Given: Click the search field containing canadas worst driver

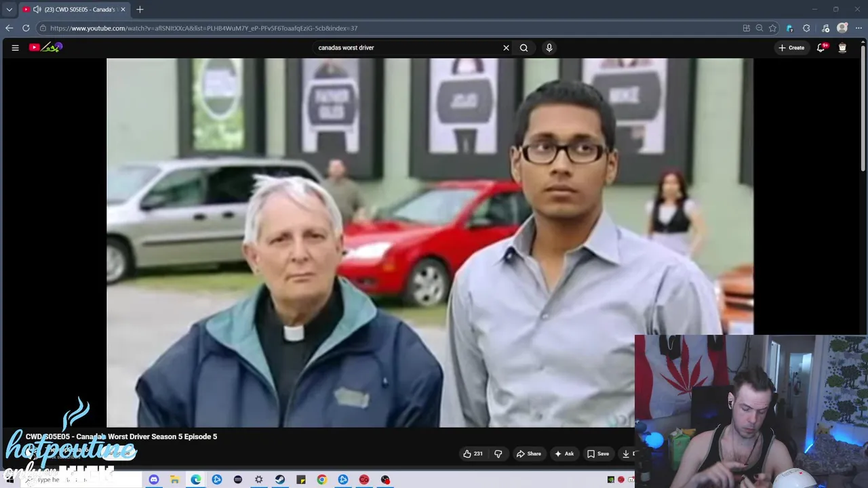Looking at the screenshot, I should (x=406, y=47).
